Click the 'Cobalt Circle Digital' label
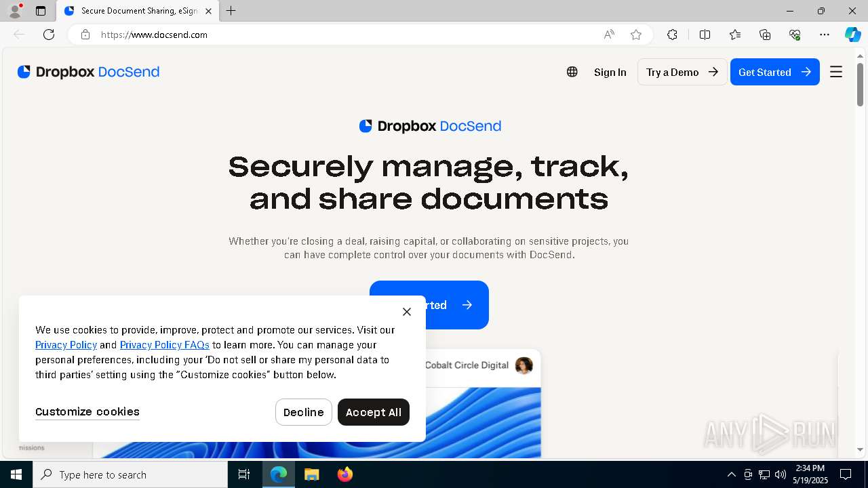 point(467,365)
